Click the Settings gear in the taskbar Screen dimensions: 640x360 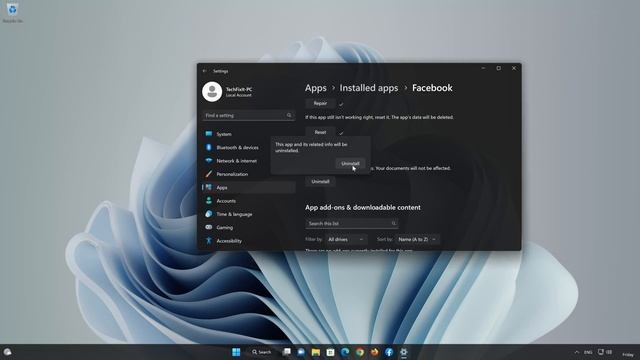point(404,352)
